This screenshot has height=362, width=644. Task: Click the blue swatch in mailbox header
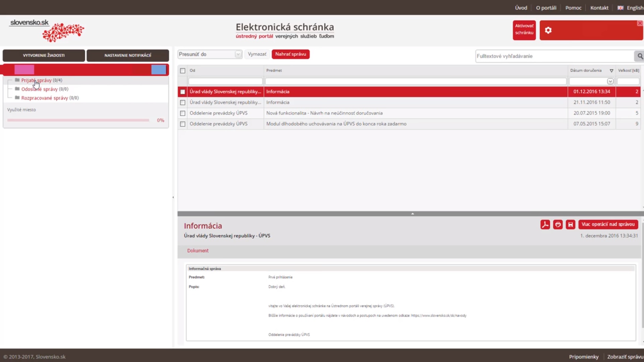click(x=159, y=70)
